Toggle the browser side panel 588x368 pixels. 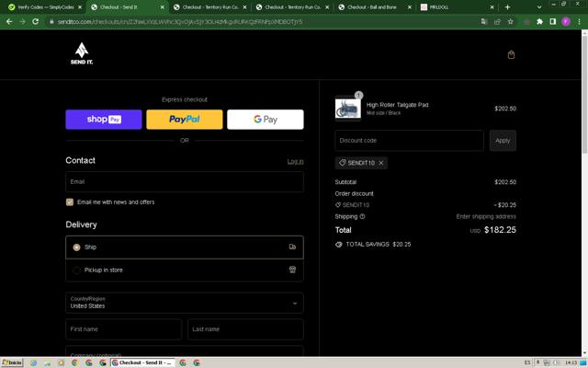[x=553, y=22]
